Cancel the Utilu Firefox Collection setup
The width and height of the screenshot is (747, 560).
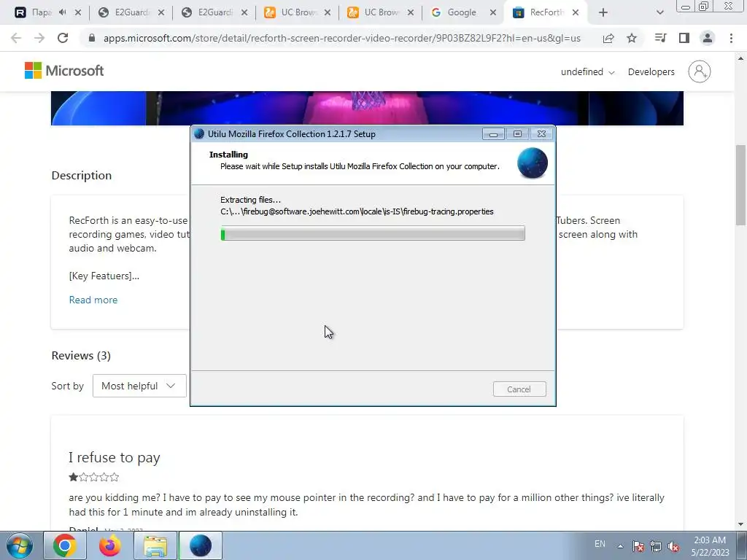(519, 389)
